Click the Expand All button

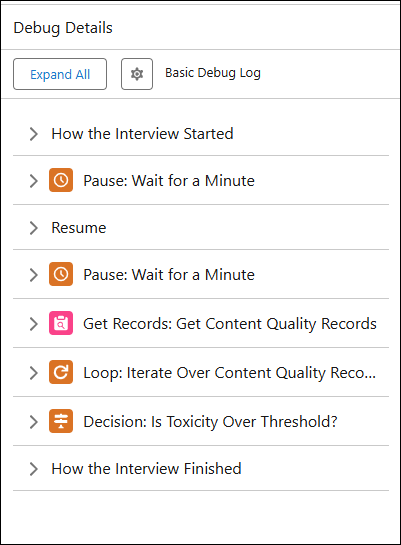pyautogui.click(x=60, y=74)
